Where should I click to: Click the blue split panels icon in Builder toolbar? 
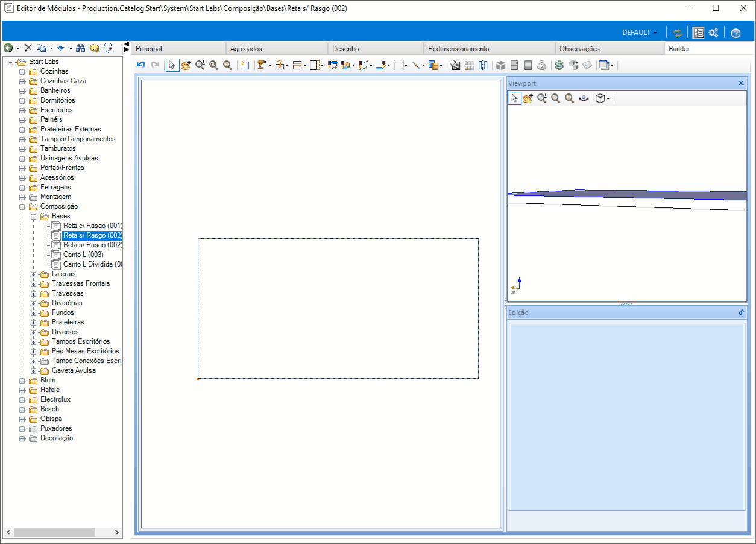tap(483, 65)
